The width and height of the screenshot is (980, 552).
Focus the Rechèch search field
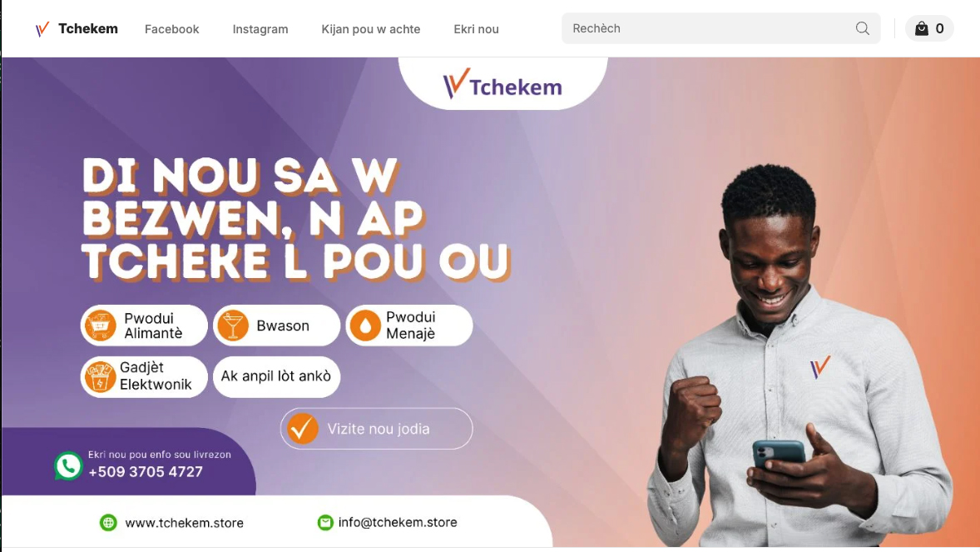tap(720, 28)
